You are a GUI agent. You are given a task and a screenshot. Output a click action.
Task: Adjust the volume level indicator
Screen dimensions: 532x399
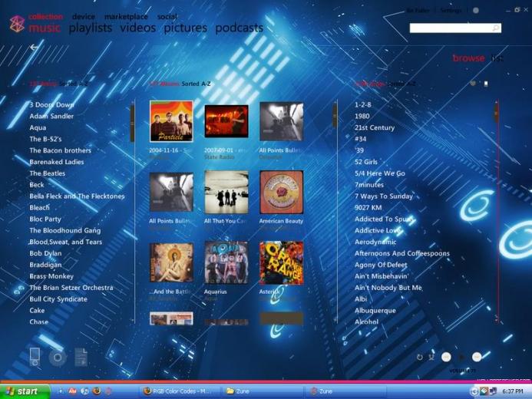462,371
